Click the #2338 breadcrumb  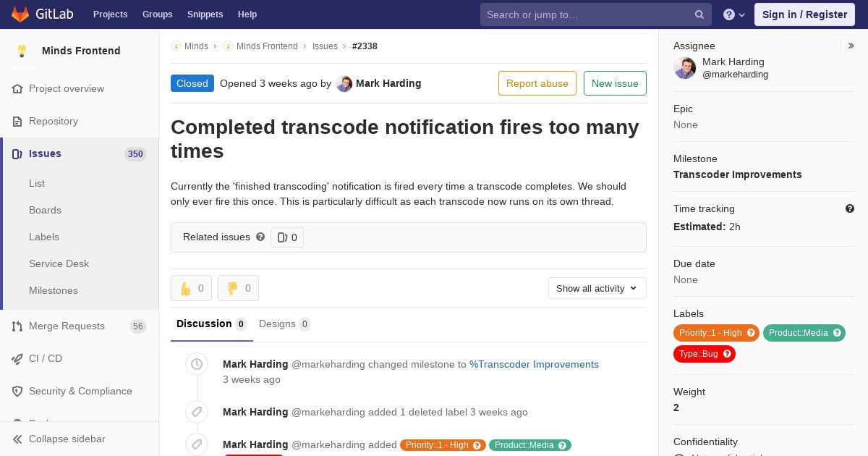point(365,46)
